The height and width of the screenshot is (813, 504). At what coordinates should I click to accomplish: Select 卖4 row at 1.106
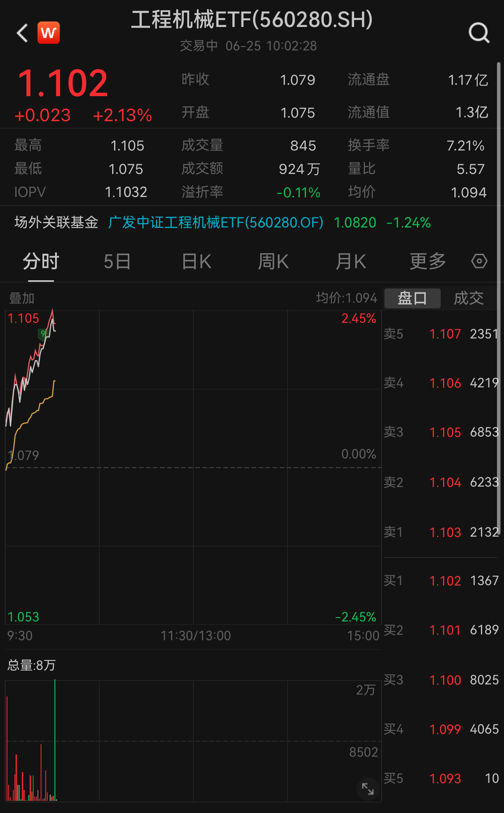[x=441, y=383]
